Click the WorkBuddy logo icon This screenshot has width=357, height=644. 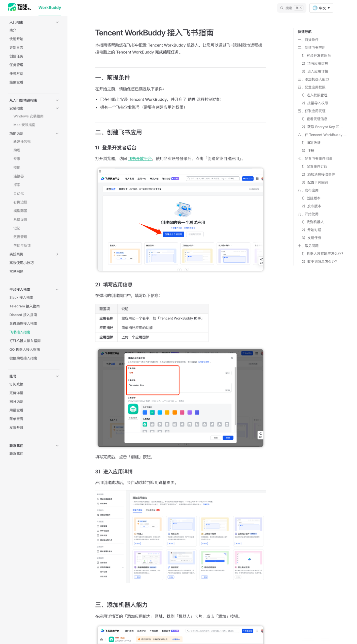19,7
